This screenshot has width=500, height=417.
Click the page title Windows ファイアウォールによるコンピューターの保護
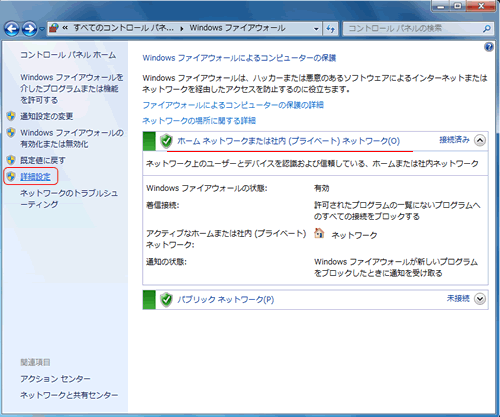pos(239,58)
